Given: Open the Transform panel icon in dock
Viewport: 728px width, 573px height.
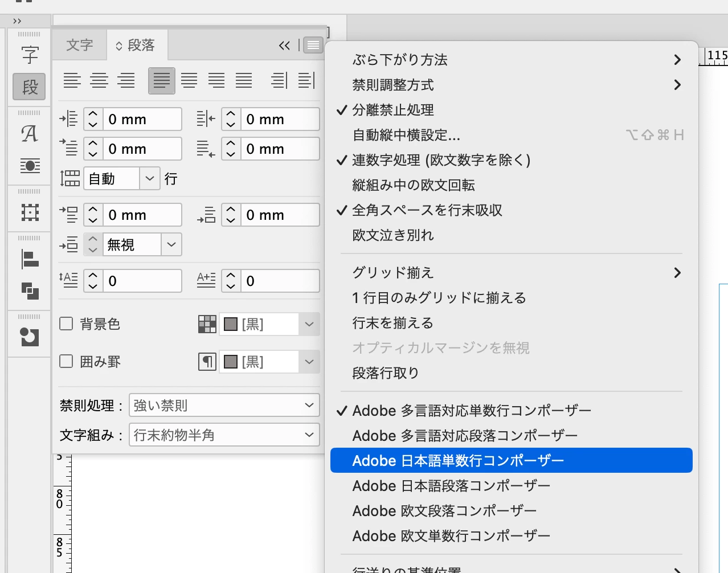Looking at the screenshot, I should [x=30, y=212].
